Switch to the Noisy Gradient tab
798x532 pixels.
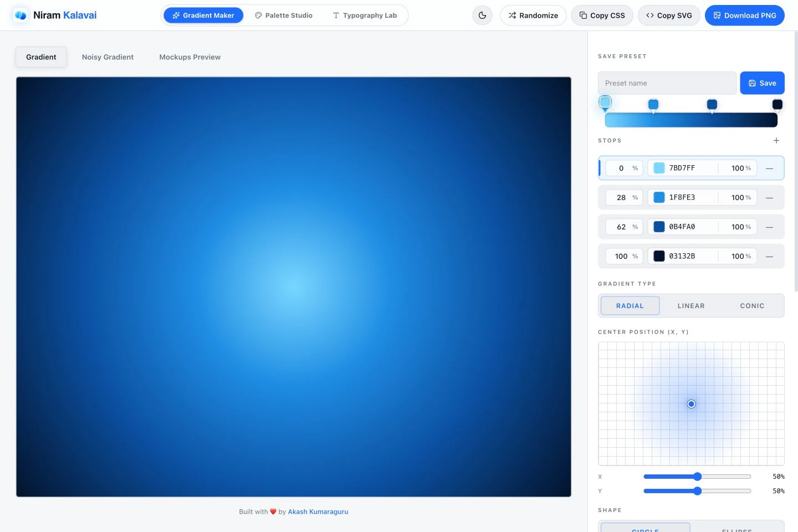click(108, 57)
